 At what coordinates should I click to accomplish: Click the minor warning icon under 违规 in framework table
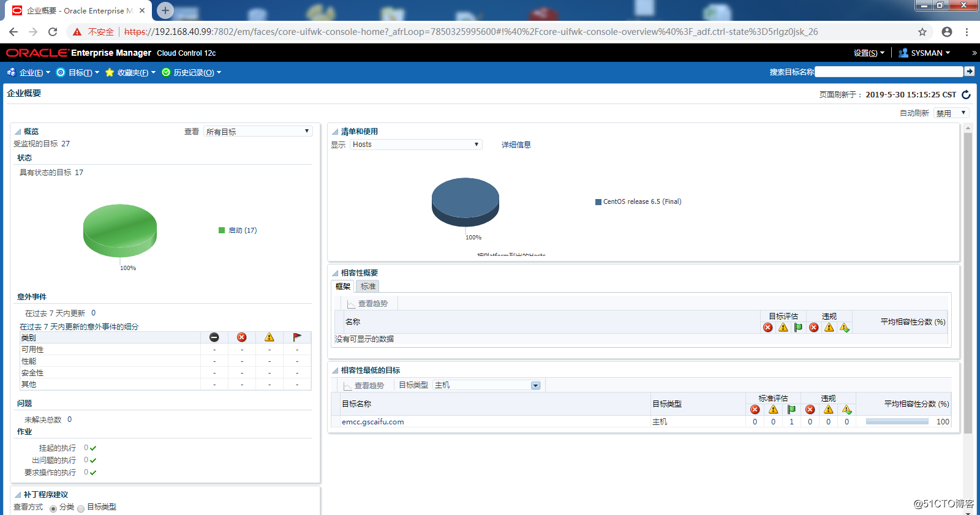tap(845, 328)
